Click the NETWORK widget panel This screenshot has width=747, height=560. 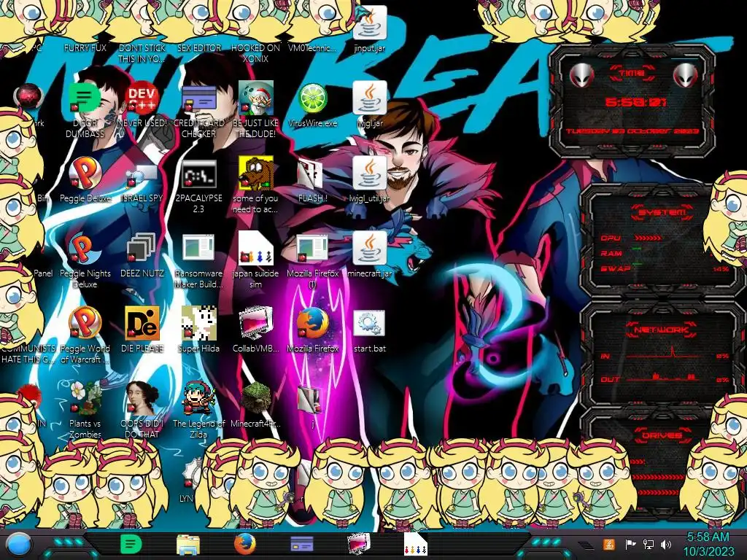coord(662,355)
